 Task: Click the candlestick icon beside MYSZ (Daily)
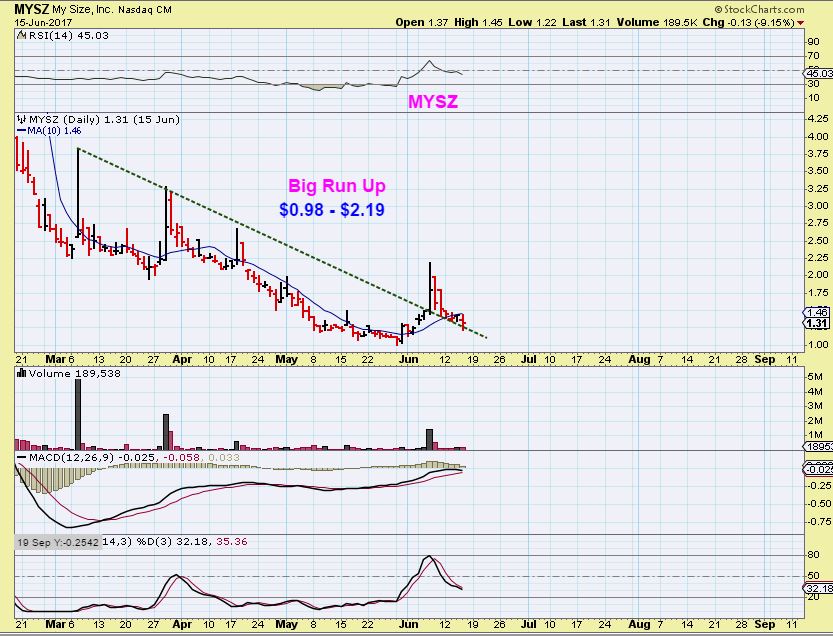coord(22,119)
